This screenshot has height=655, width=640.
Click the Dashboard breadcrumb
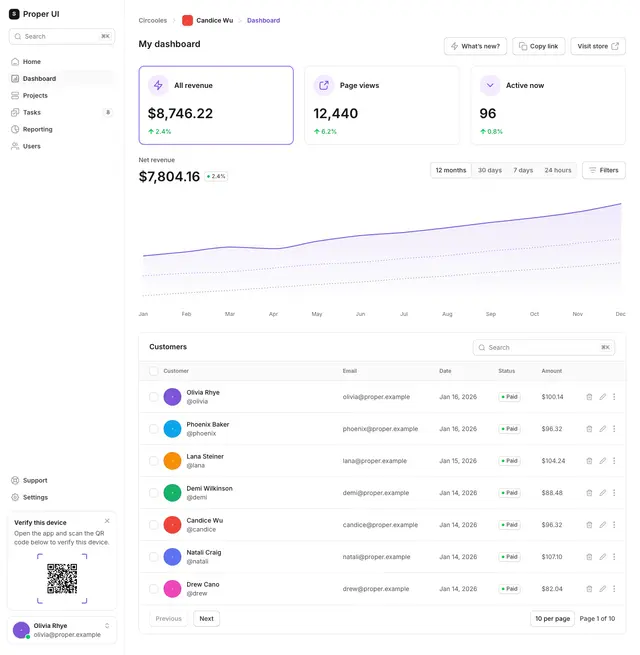[264, 20]
